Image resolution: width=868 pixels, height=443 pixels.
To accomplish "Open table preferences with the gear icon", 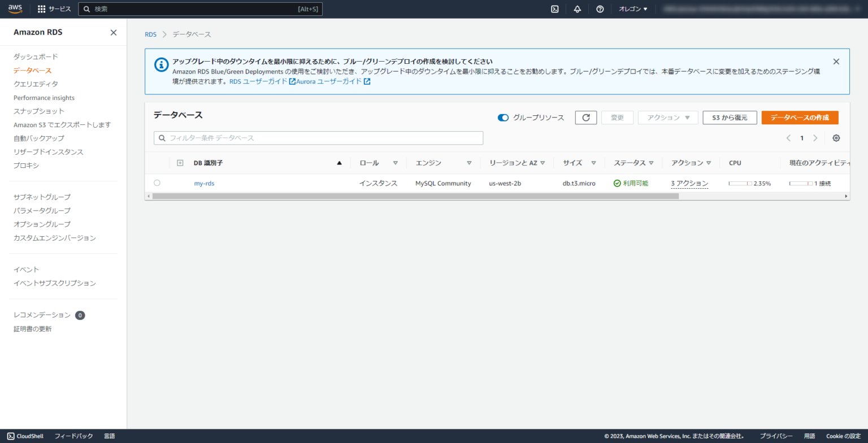I will [x=836, y=137].
